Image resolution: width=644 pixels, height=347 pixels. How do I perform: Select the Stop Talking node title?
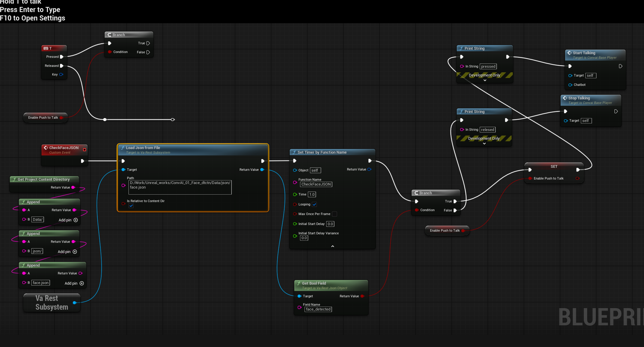pyautogui.click(x=579, y=98)
